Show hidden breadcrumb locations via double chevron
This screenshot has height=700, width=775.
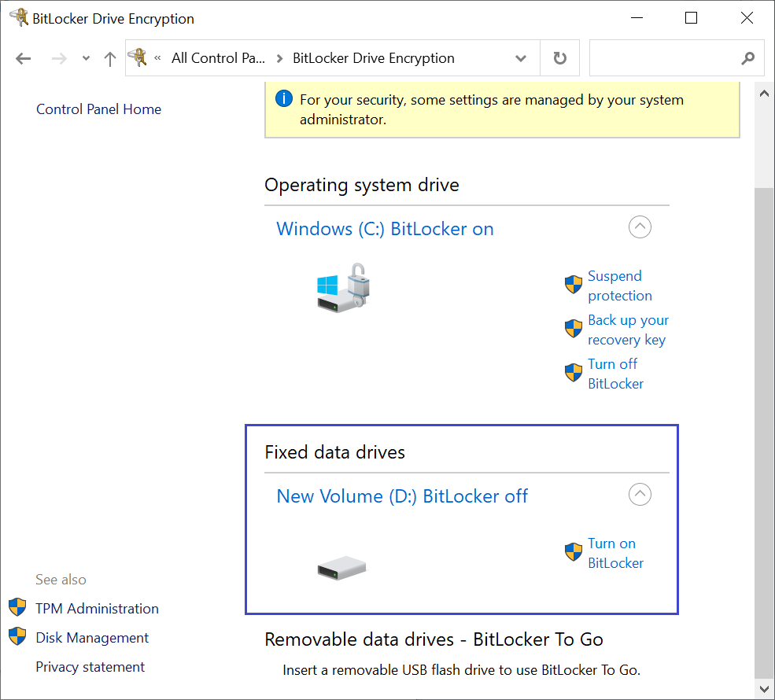click(157, 58)
